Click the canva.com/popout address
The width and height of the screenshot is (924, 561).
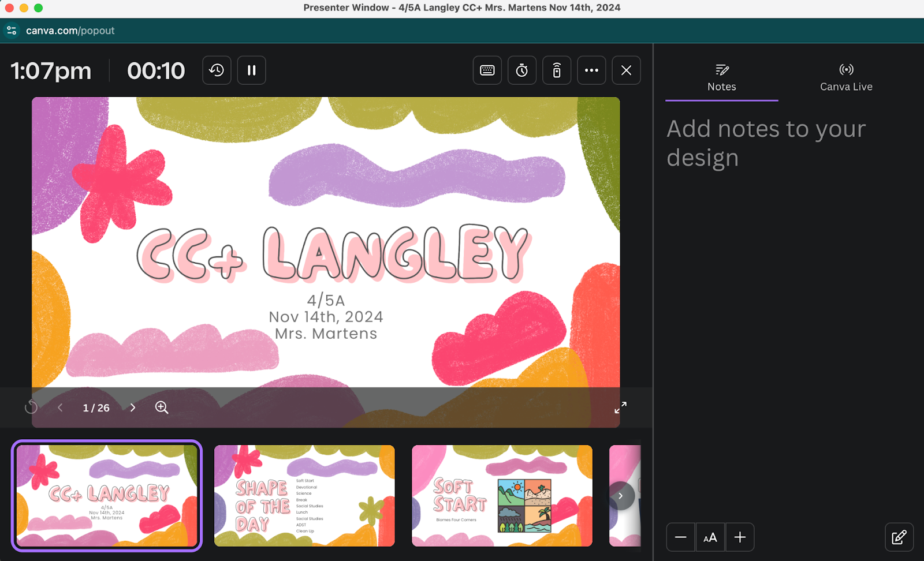(70, 31)
